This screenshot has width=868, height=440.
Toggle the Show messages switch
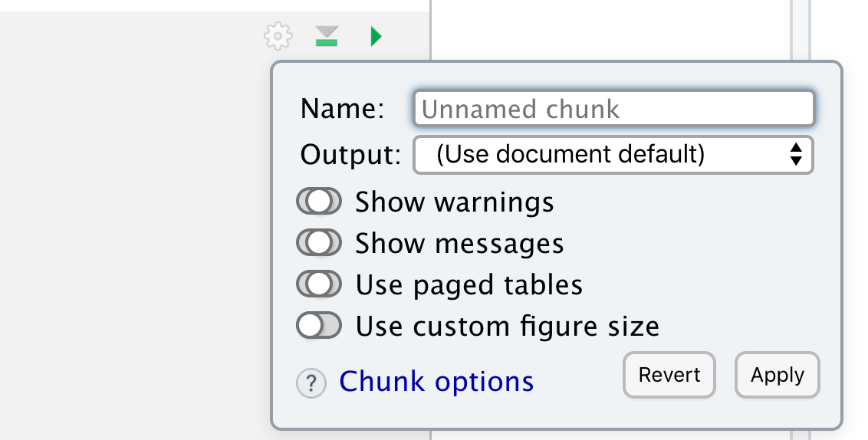319,242
